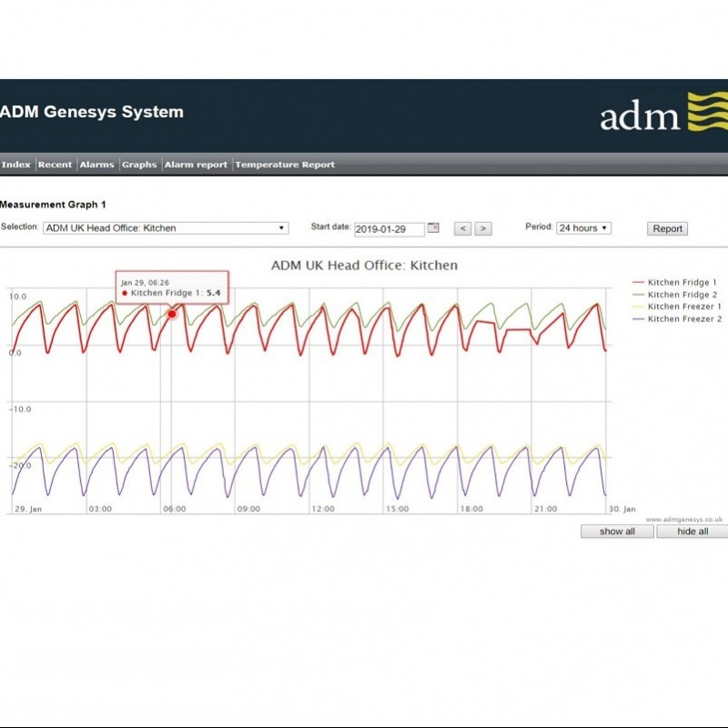Click the 21:00 time axis label

pos(545,509)
